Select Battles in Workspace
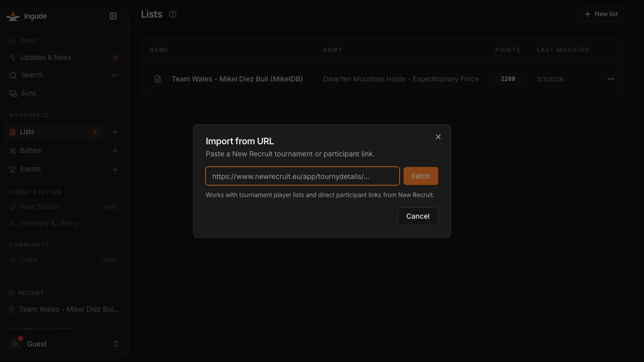 coord(54,150)
